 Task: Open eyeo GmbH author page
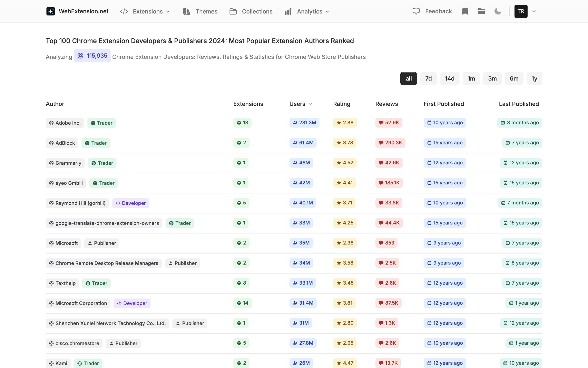(x=66, y=183)
